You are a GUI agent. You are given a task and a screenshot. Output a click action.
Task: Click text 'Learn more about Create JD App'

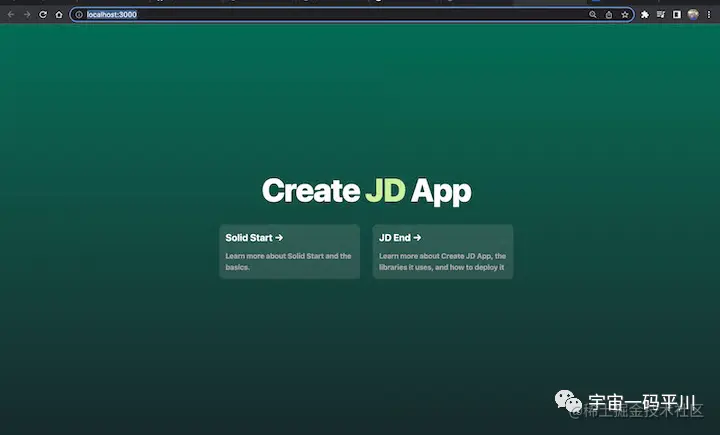click(x=435, y=256)
